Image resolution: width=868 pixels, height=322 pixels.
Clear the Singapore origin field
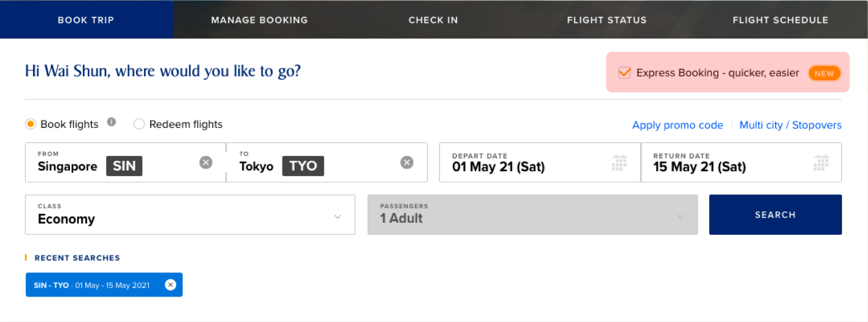click(206, 163)
